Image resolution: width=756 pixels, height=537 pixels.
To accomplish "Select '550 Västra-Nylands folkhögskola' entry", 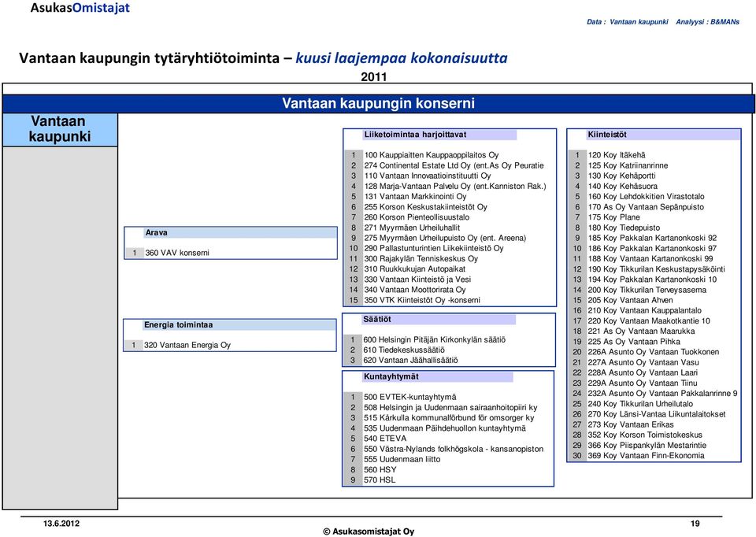I will coord(454,450).
